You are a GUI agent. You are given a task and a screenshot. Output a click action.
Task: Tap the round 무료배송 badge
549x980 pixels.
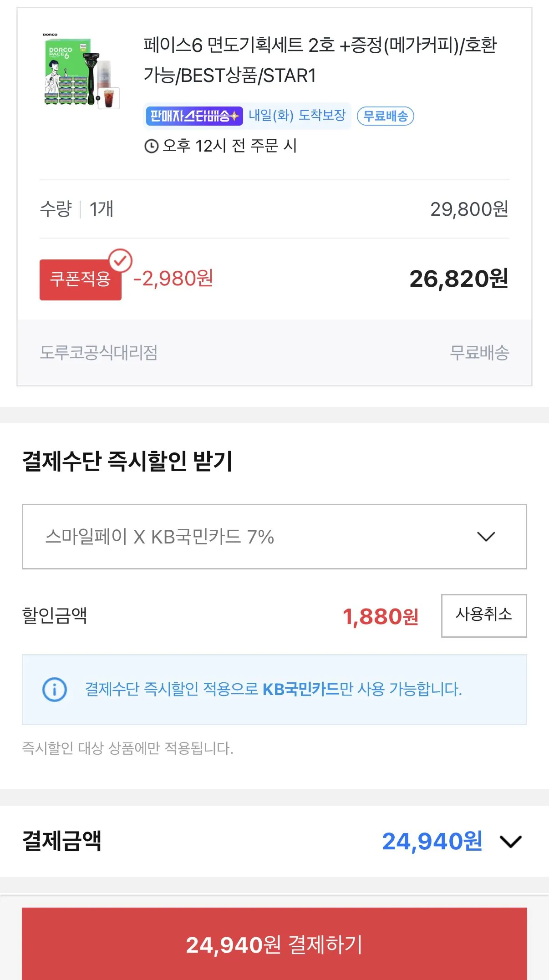(385, 116)
